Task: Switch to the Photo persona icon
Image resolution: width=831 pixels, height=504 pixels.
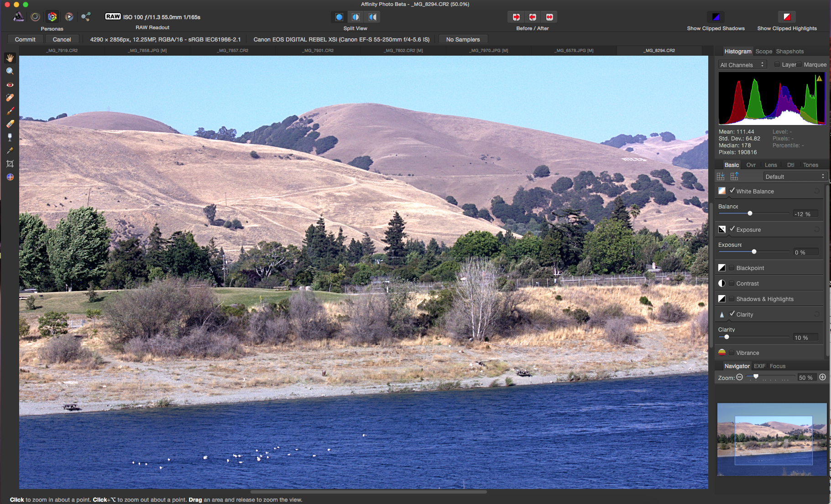Action: point(19,17)
